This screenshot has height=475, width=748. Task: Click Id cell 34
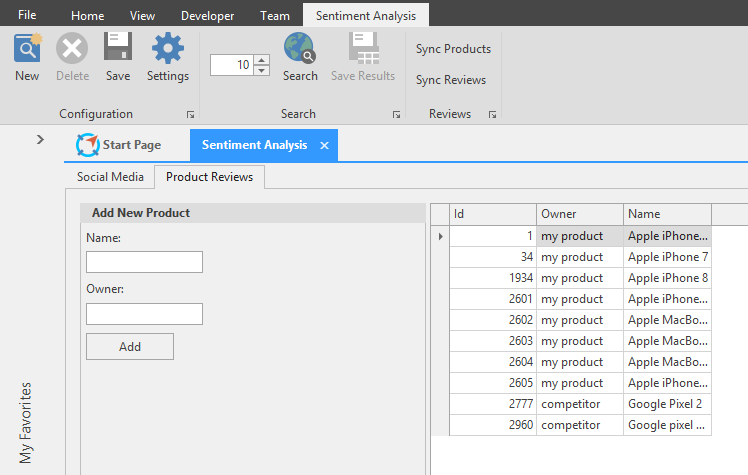(493, 257)
